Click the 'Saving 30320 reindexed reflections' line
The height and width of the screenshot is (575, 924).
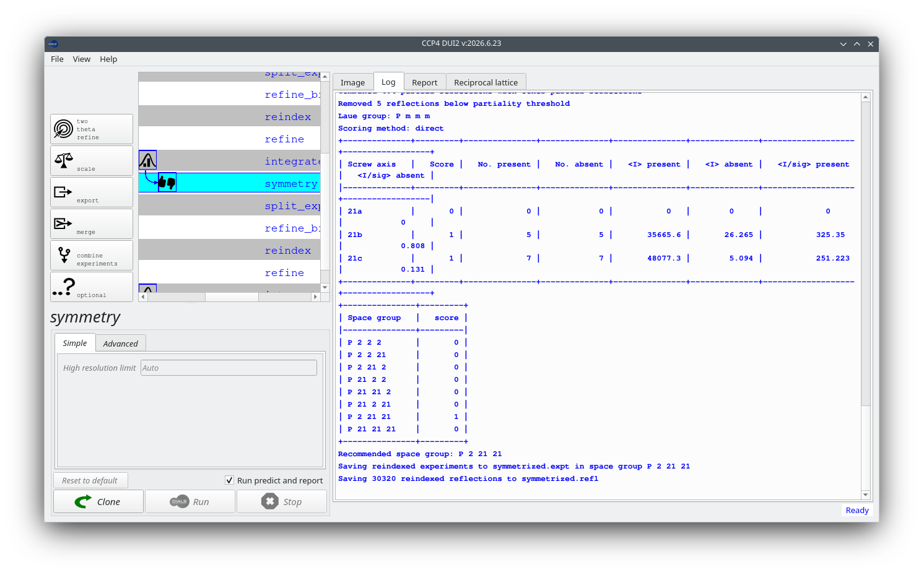pyautogui.click(x=468, y=478)
